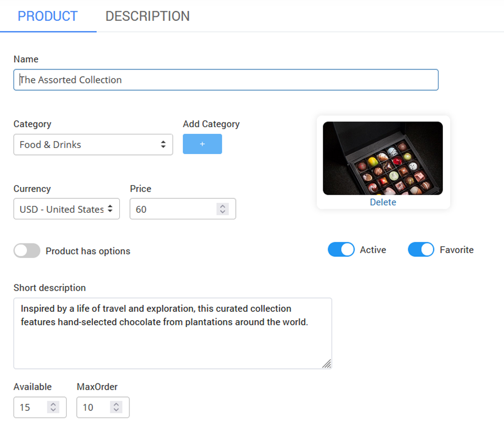The image size is (504, 426).
Task: Increase the Available quantity stepper
Action: point(53,404)
